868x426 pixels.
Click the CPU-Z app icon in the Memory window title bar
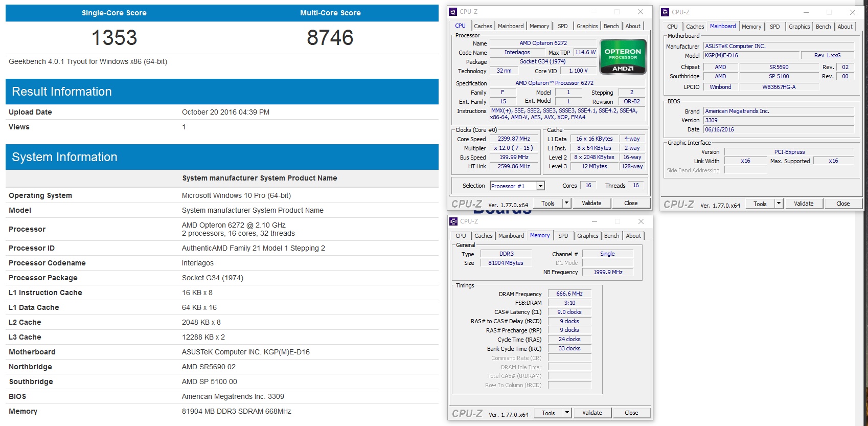[x=453, y=221]
